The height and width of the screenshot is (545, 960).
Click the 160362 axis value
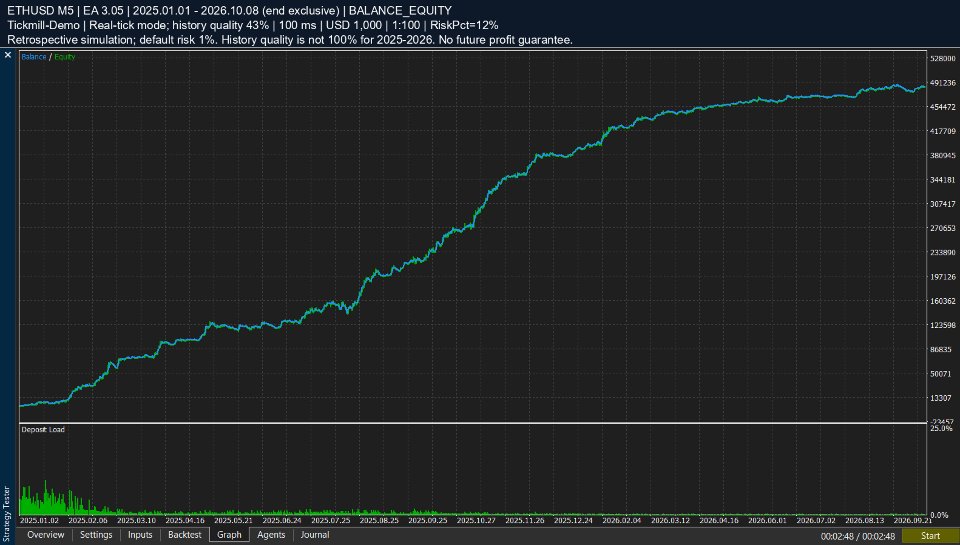(943, 301)
